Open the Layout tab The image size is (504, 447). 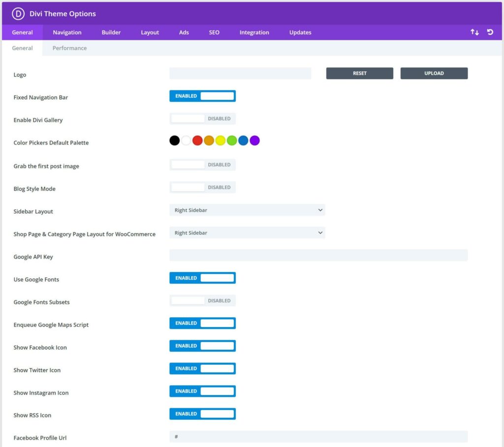tap(150, 32)
